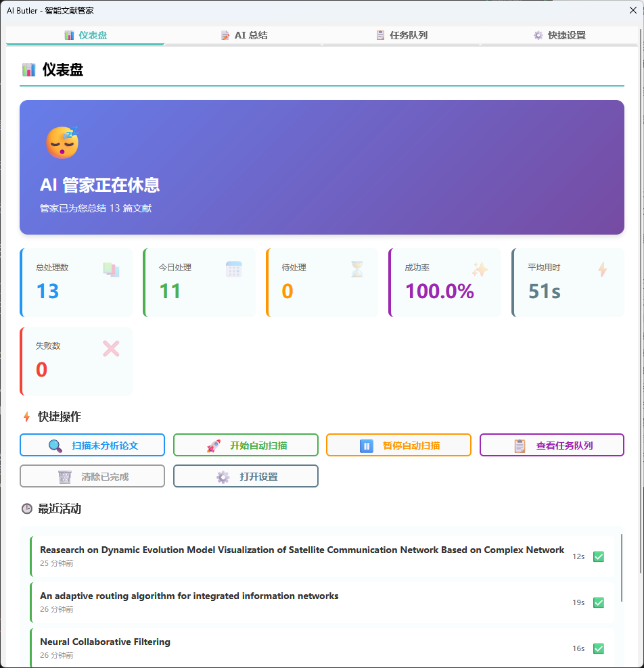Click the sparkle icon on the 成功率 card
The height and width of the screenshot is (668, 644).
[x=480, y=269]
